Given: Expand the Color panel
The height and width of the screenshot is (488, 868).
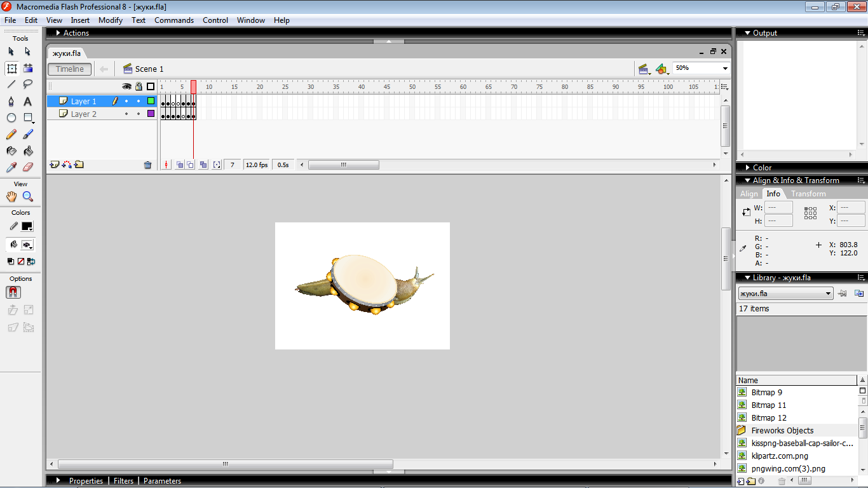Looking at the screenshot, I should [x=747, y=168].
